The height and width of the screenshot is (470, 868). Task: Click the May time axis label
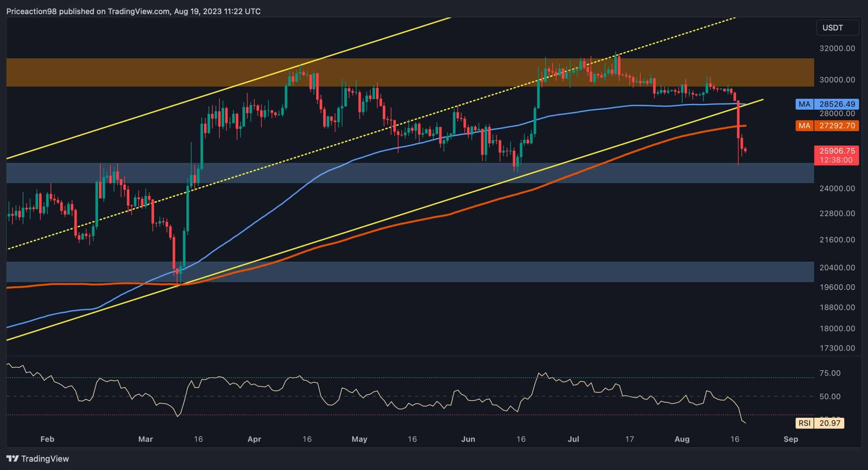tap(359, 439)
